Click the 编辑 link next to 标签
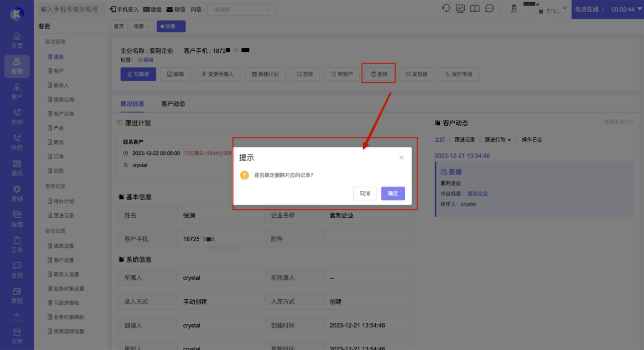The image size is (644, 350). [x=145, y=60]
